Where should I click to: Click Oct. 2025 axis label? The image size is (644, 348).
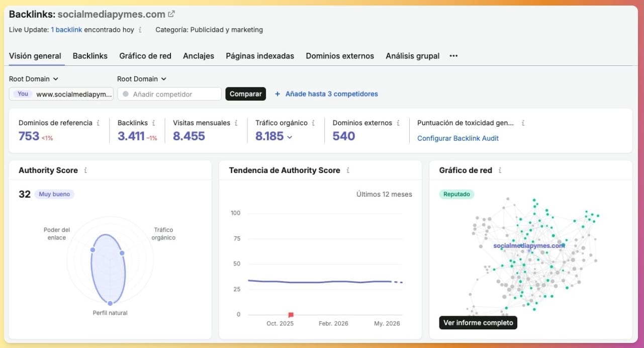point(280,324)
